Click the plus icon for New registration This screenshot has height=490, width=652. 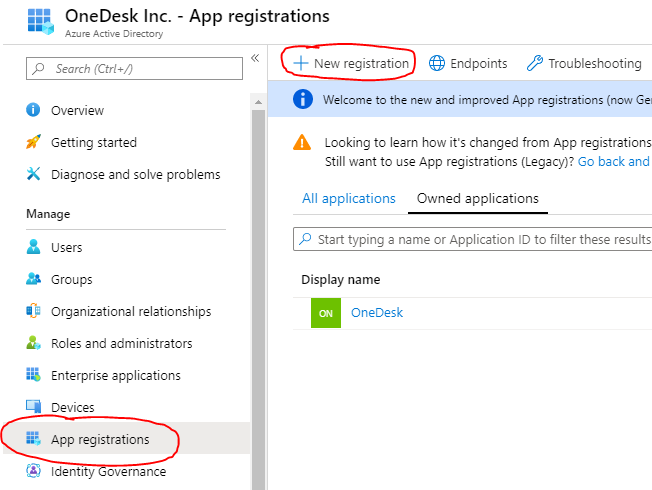click(301, 63)
